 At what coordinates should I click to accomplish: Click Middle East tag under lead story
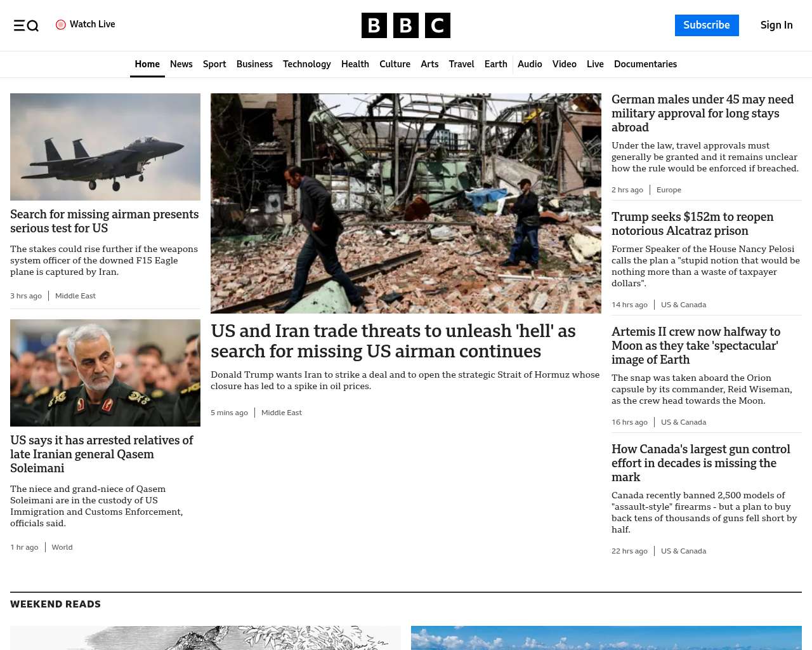coord(282,413)
